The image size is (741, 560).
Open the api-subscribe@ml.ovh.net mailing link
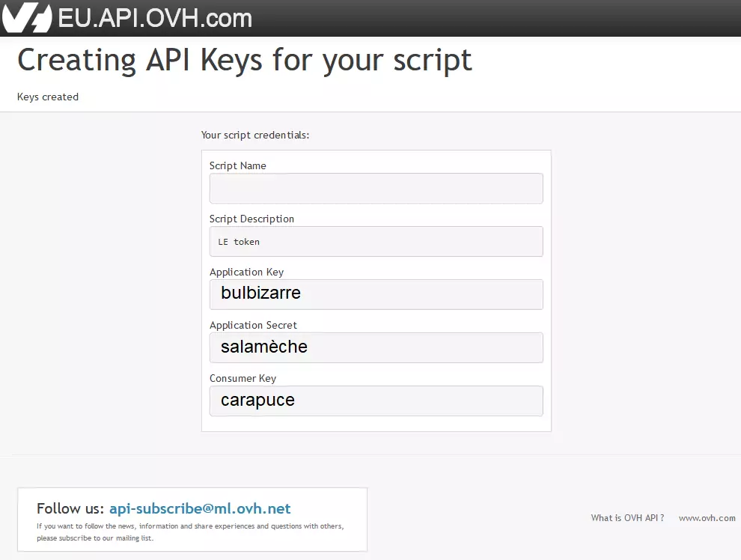pyautogui.click(x=200, y=508)
